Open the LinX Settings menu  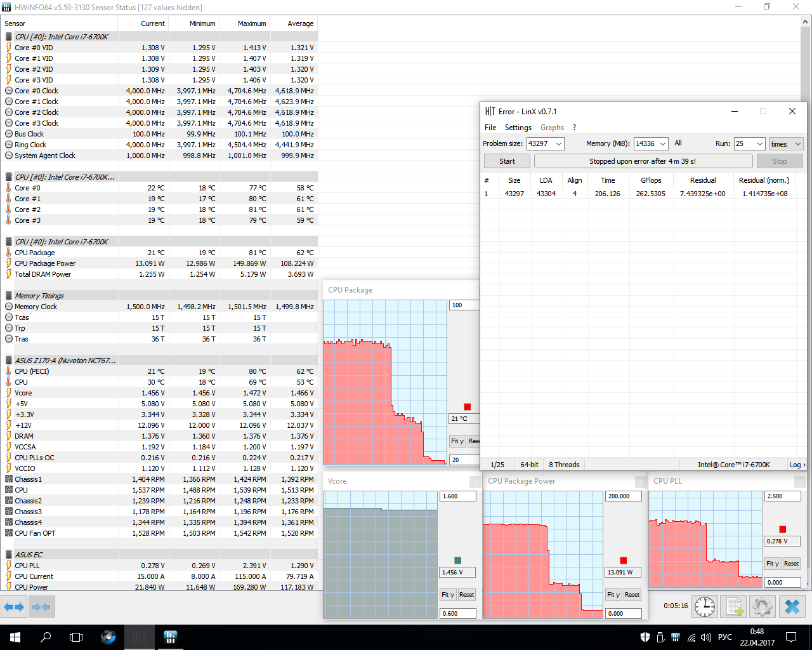click(518, 128)
